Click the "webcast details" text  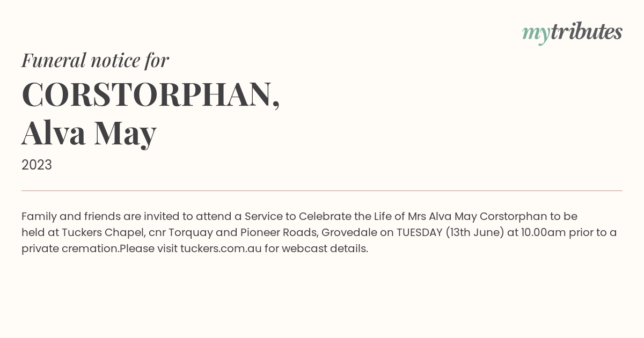point(325,248)
